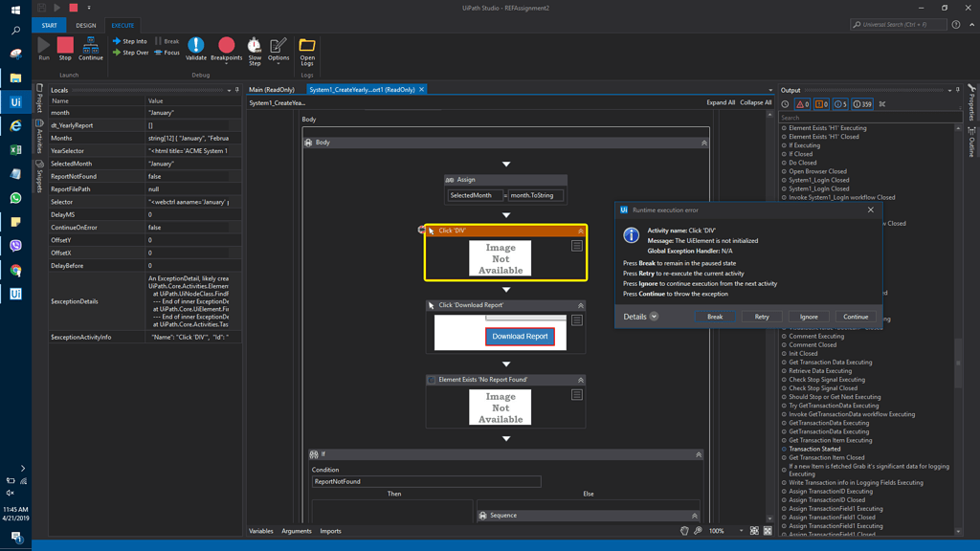Viewport: 980px width, 551px height.
Task: Select the pan hand tool in designer
Action: pos(684,531)
